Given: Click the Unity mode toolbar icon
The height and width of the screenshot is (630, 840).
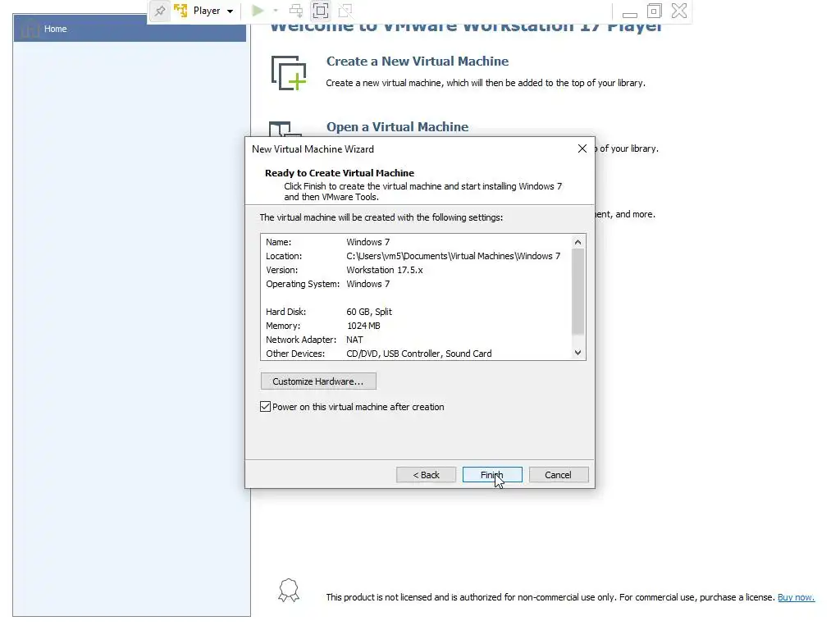Looking at the screenshot, I should [x=345, y=11].
